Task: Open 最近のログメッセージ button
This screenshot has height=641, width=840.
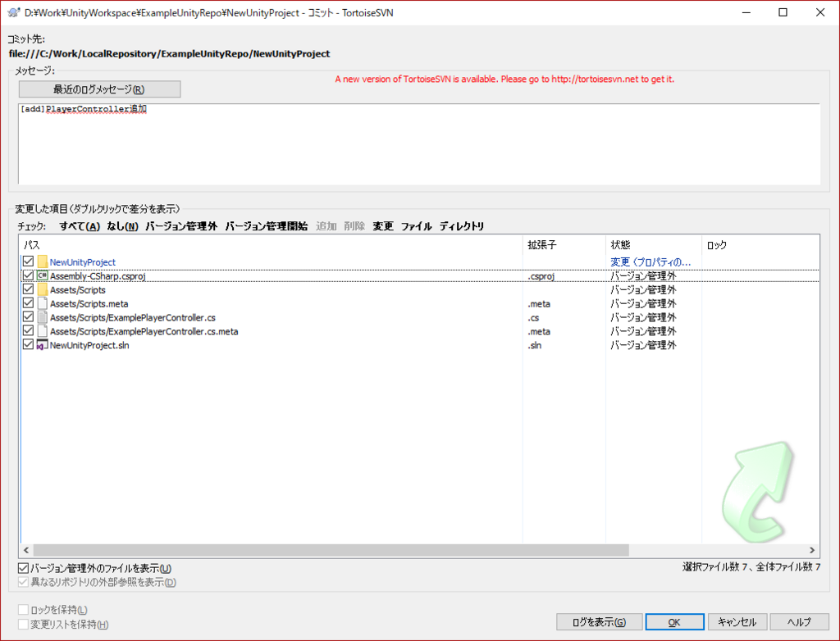Action: [x=99, y=89]
